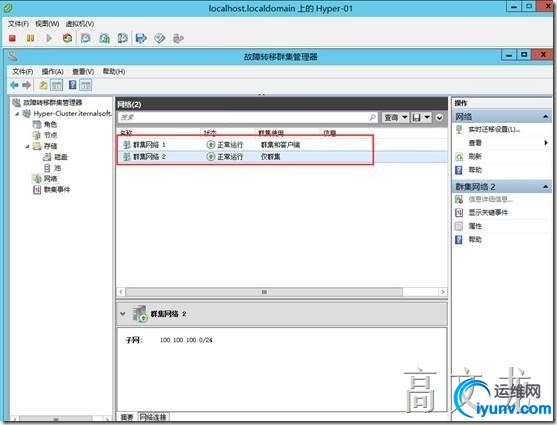Select the 群集事件 tree item
Viewport: 557px width, 425px height.
[57, 190]
